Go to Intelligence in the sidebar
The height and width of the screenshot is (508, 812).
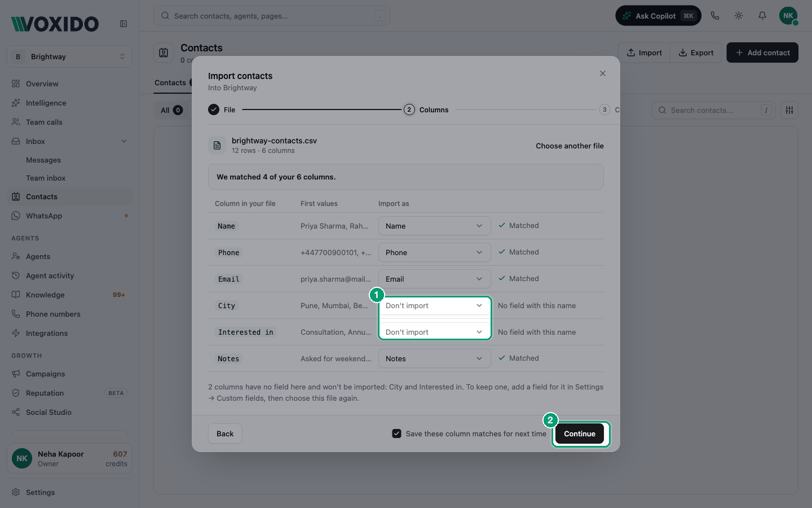[x=70, y=103]
